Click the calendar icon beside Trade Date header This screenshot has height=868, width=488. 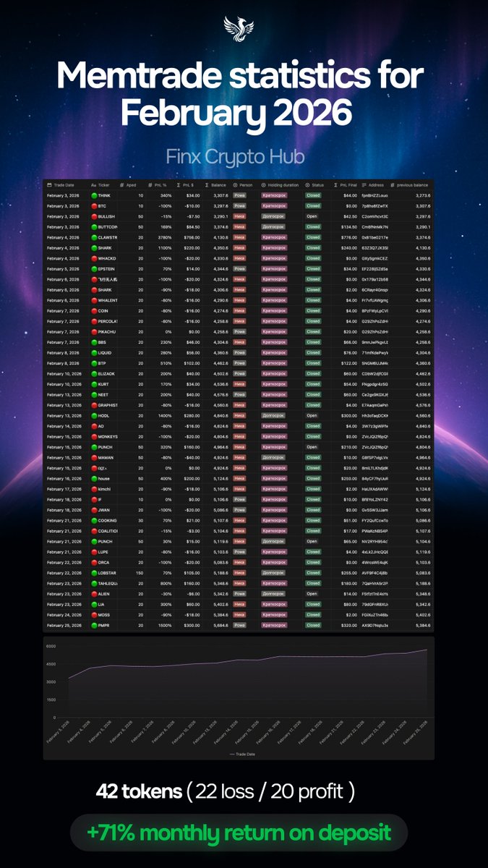click(x=49, y=185)
